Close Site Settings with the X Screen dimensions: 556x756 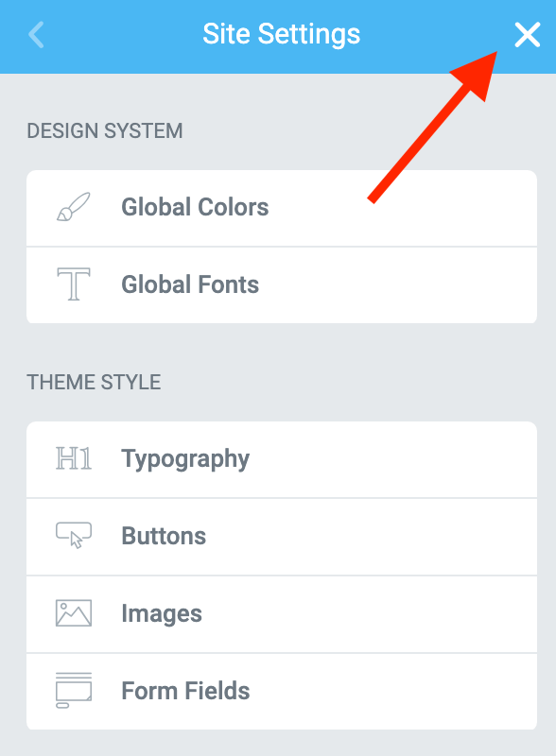pyautogui.click(x=527, y=35)
